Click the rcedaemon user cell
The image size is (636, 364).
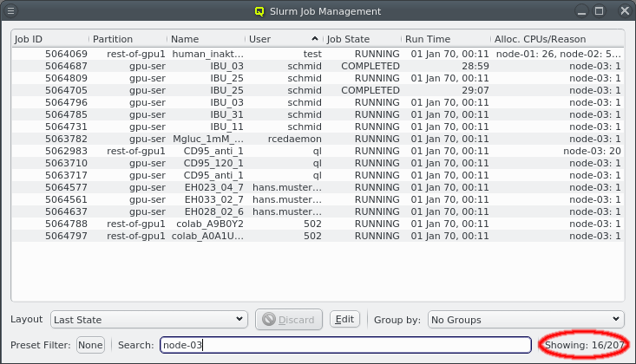pos(295,139)
